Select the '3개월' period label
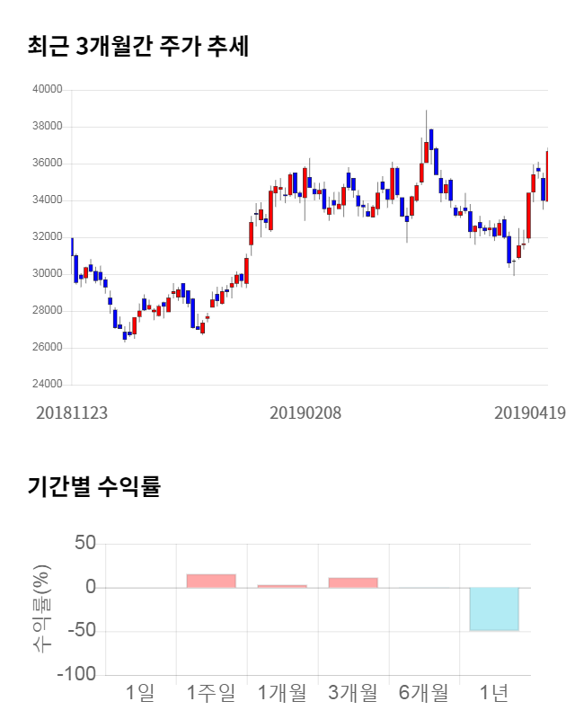Image resolution: width=575 pixels, height=728 pixels. pos(353,693)
